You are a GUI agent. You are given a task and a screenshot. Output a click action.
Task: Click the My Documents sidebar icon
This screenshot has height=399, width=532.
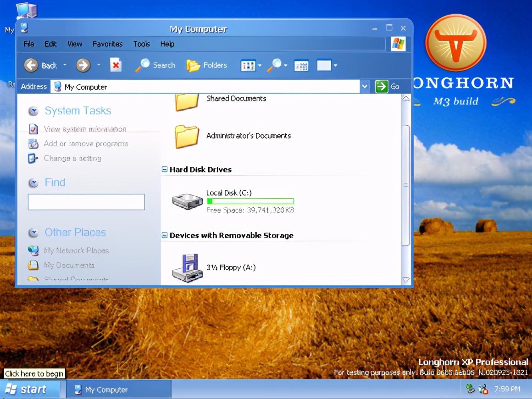(x=33, y=265)
